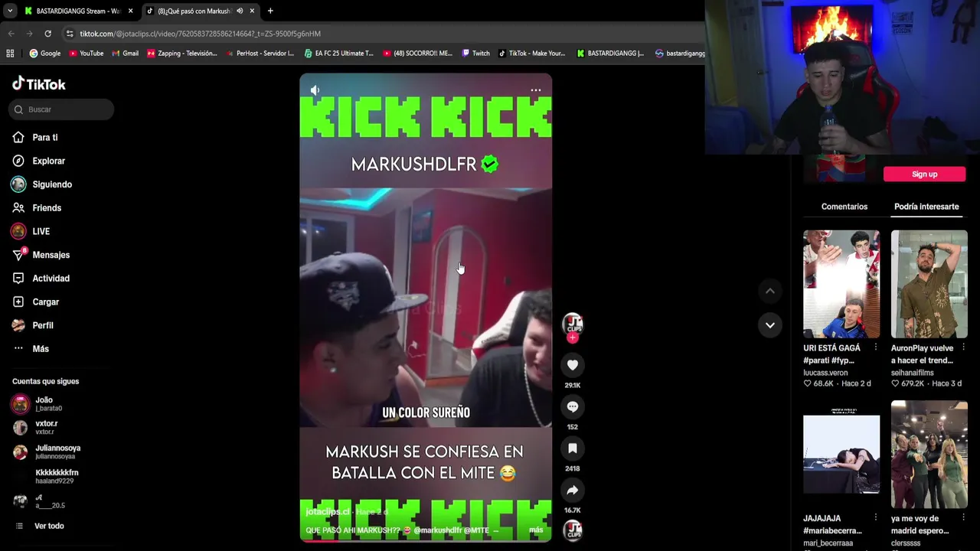Open options for JAJAJAJA video
Screen dimensions: 980x551
coord(875,519)
